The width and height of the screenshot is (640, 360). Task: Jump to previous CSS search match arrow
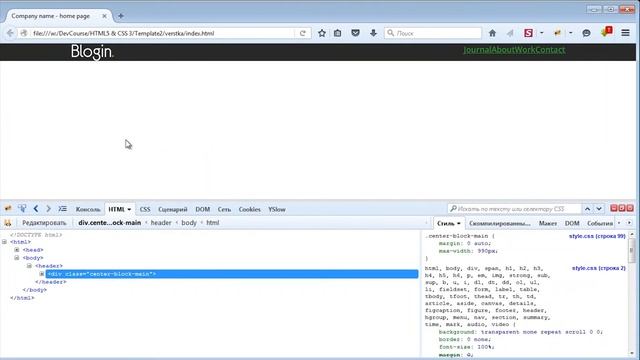tap(587, 209)
